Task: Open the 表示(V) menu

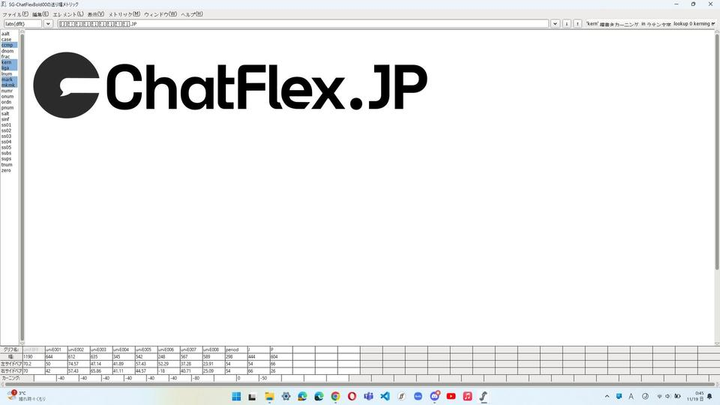Action: pyautogui.click(x=96, y=14)
